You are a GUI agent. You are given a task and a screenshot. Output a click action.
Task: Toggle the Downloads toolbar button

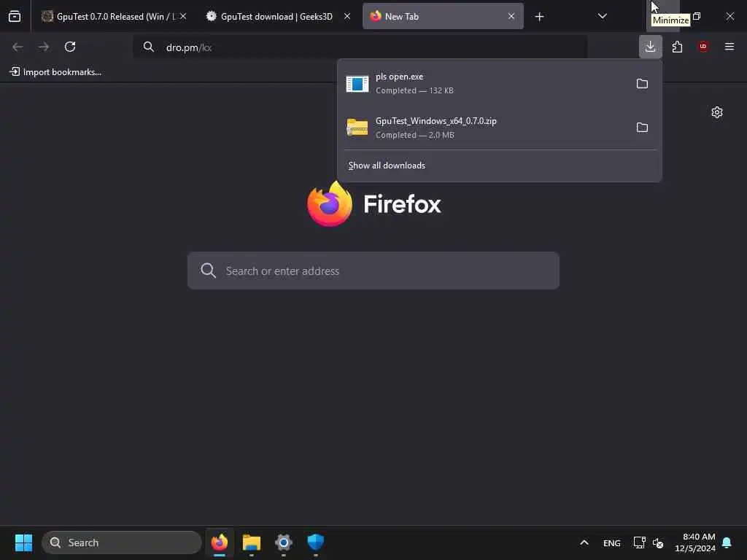650,47
